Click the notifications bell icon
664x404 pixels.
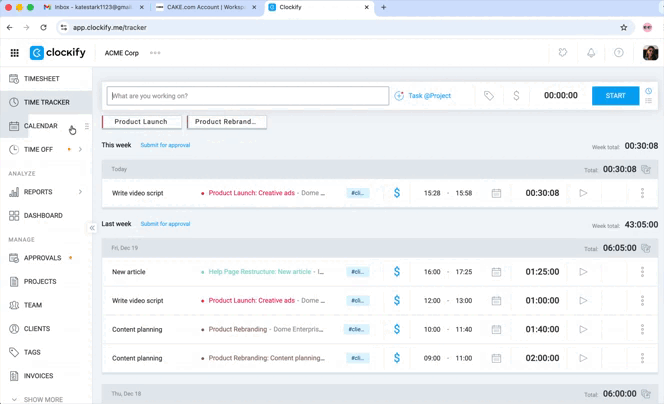pos(591,53)
